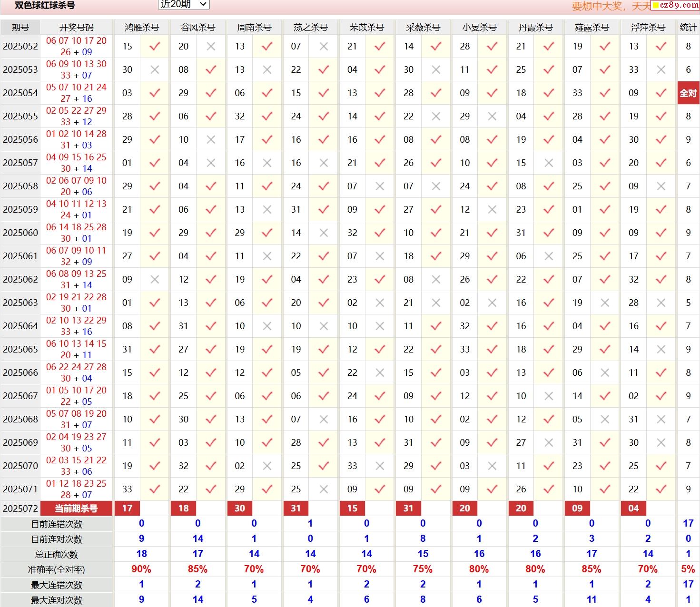This screenshot has height=607, width=700.
Task: Click the X mark for 浮萍杀号 in row 2025065
Action: pyautogui.click(x=661, y=349)
